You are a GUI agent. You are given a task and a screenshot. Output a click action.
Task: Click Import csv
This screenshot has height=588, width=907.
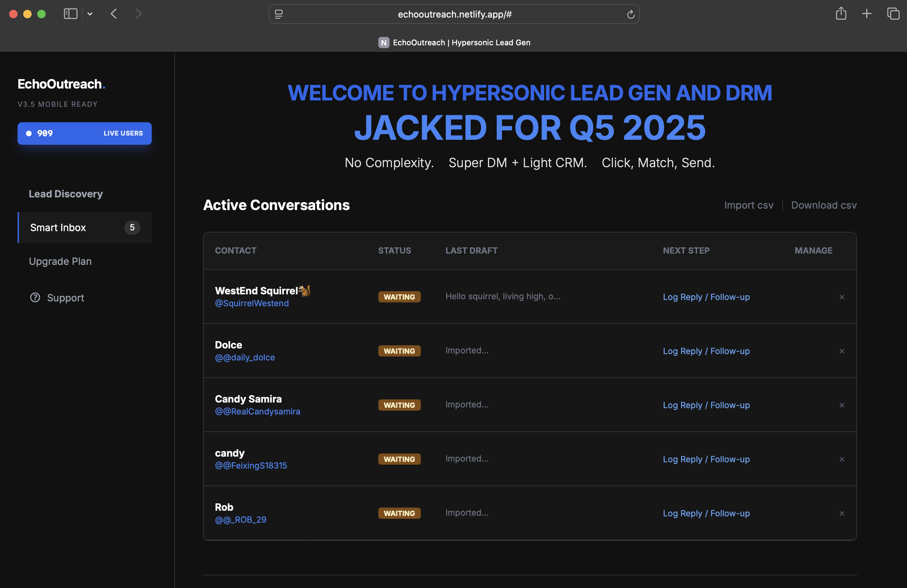click(x=748, y=205)
